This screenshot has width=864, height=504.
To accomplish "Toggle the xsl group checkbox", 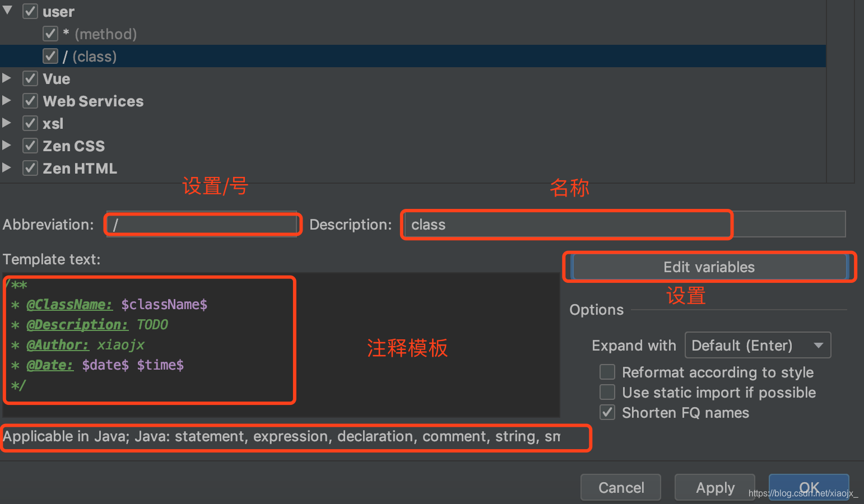I will click(30, 123).
